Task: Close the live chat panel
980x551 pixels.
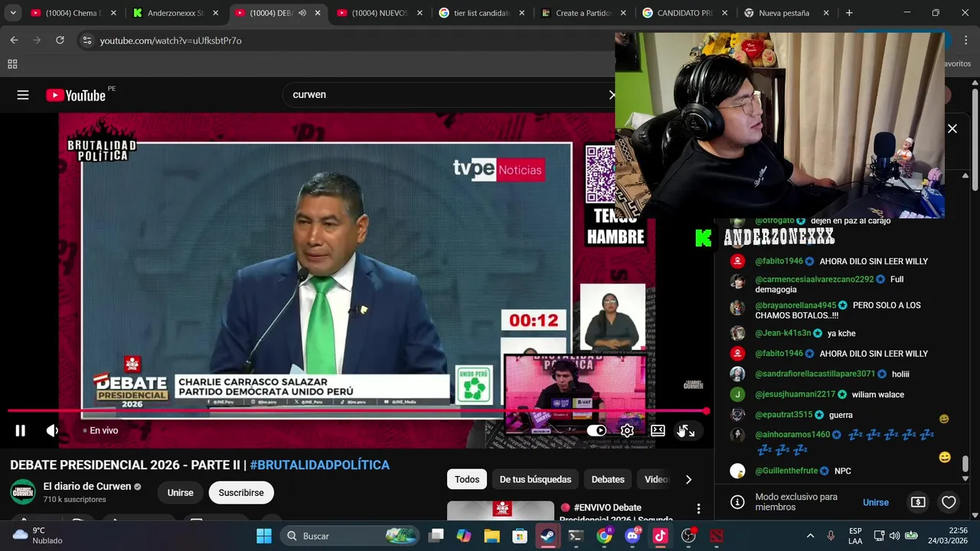Action: pos(952,129)
